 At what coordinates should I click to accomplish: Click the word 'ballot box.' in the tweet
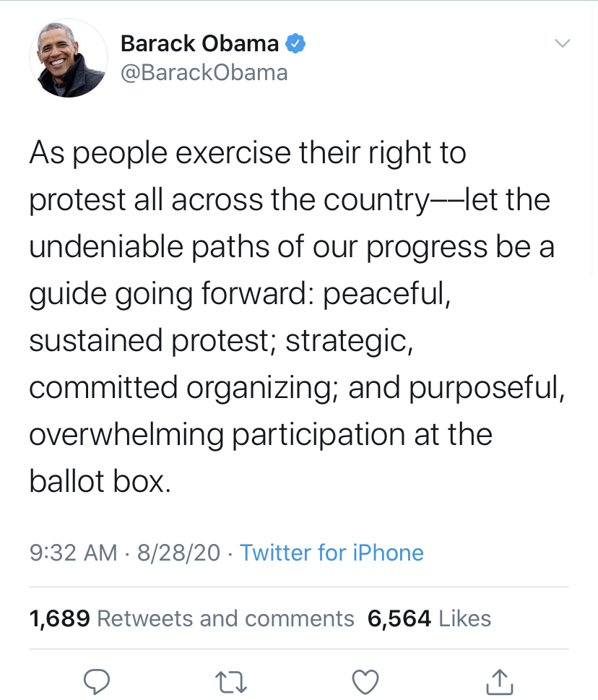click(x=100, y=481)
